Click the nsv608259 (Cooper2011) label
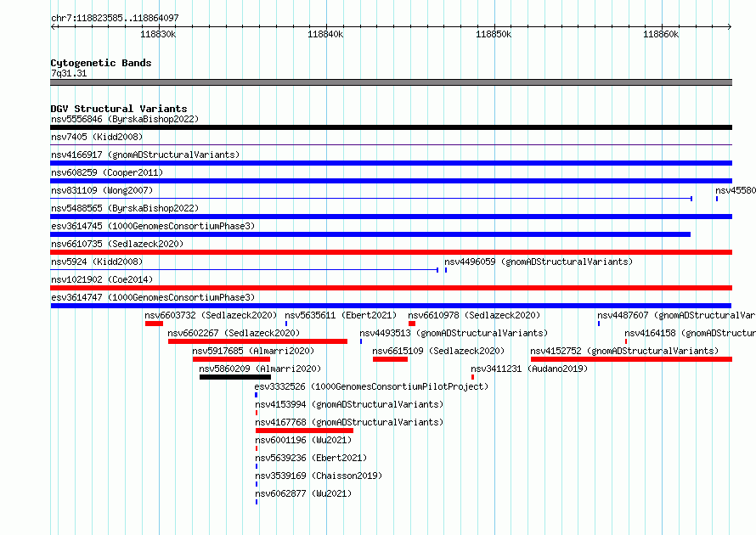 tap(107, 172)
